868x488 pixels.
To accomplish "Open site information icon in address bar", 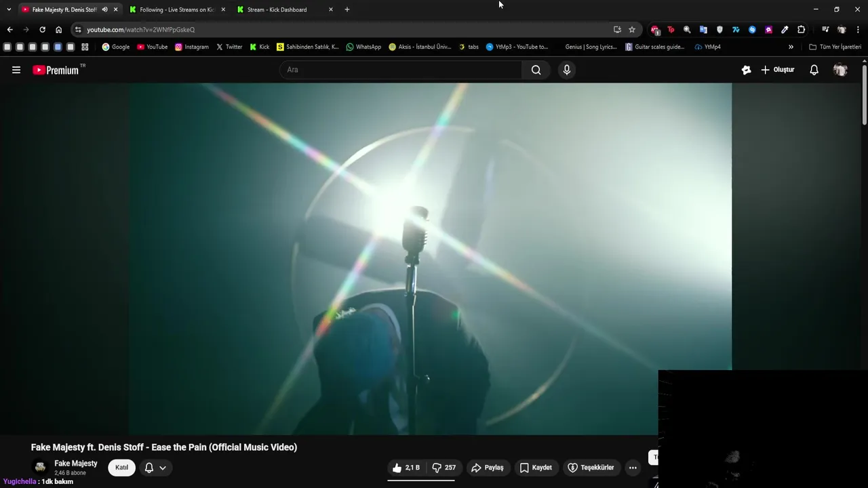I will click(78, 30).
